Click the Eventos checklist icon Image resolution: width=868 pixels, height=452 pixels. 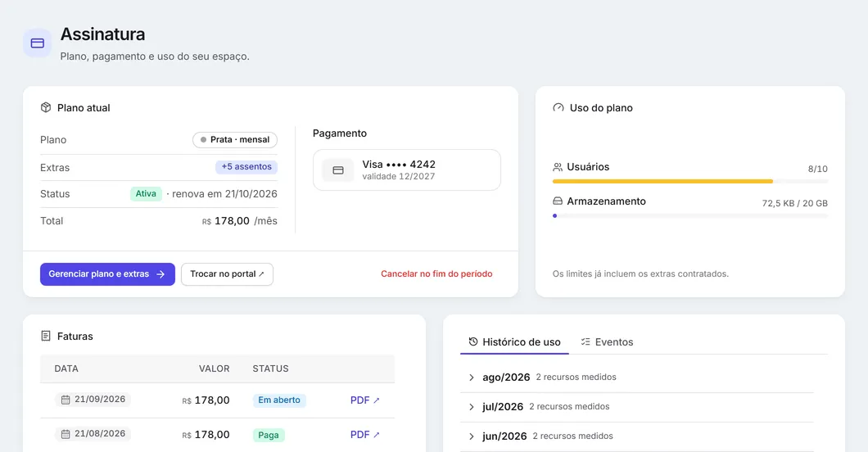585,342
